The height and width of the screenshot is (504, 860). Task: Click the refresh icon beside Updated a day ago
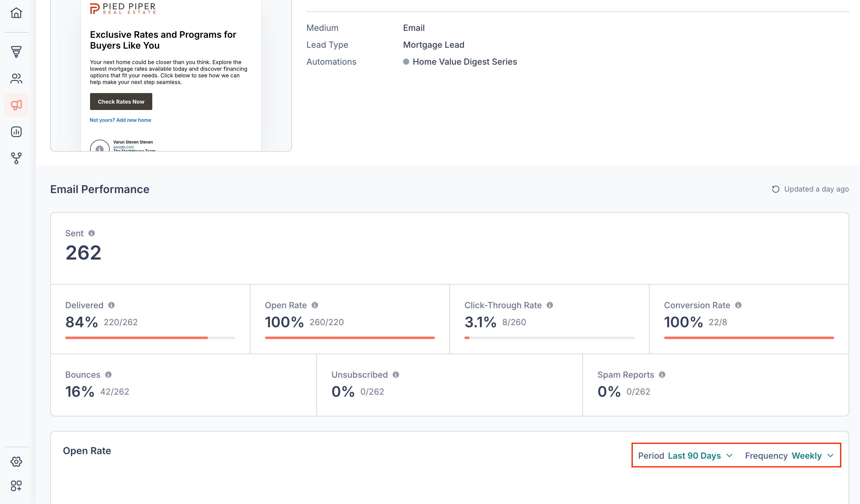tap(775, 189)
